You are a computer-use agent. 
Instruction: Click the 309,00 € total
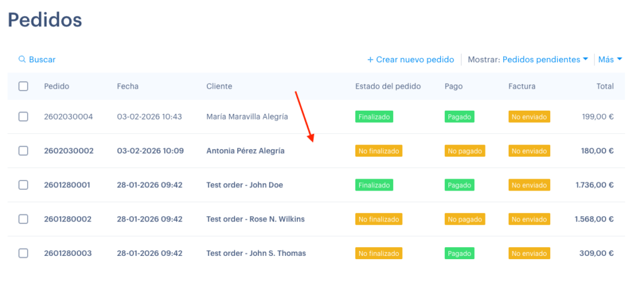597,253
